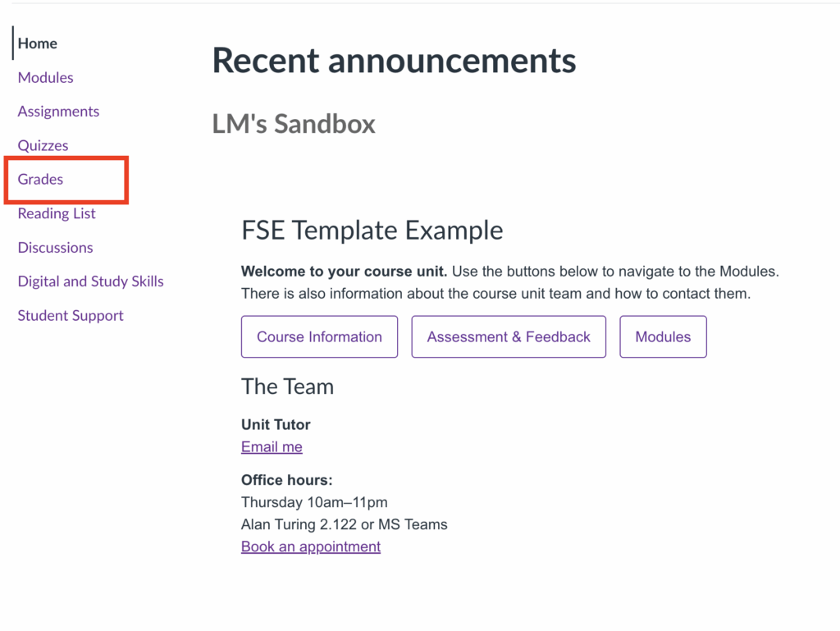Navigate to Quizzes

pos(43,146)
